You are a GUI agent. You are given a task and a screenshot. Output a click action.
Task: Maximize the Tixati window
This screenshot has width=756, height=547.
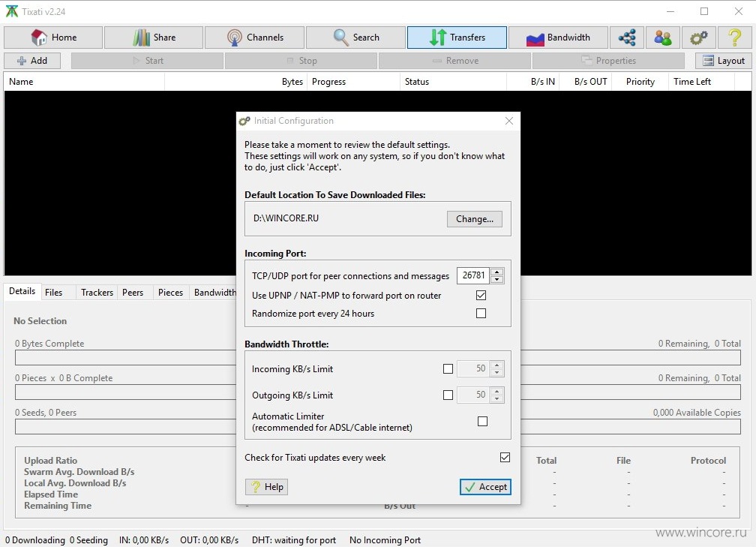704,11
